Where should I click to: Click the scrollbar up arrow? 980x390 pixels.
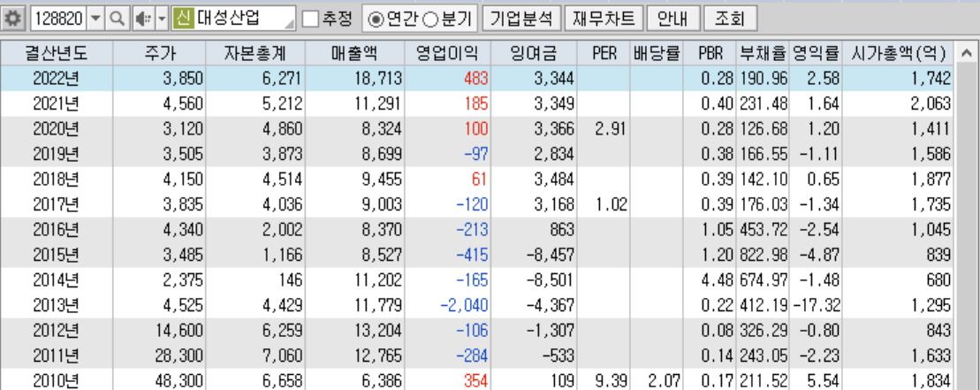[966, 54]
